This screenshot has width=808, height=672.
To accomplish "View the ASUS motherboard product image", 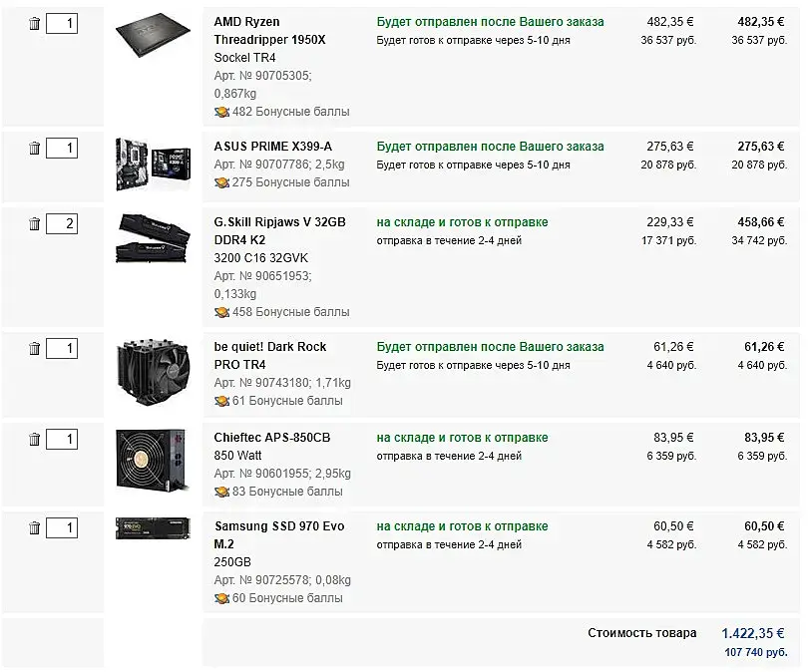I will tap(151, 164).
